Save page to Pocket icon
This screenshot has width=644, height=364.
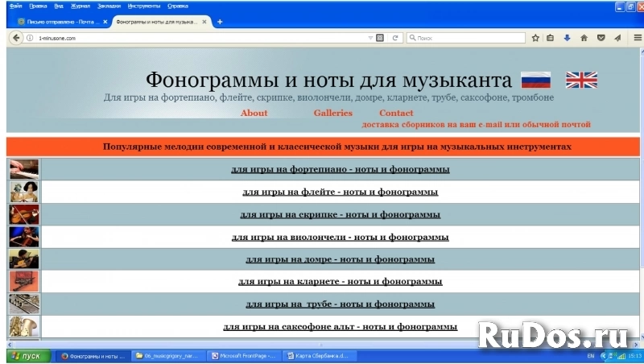[x=601, y=38]
